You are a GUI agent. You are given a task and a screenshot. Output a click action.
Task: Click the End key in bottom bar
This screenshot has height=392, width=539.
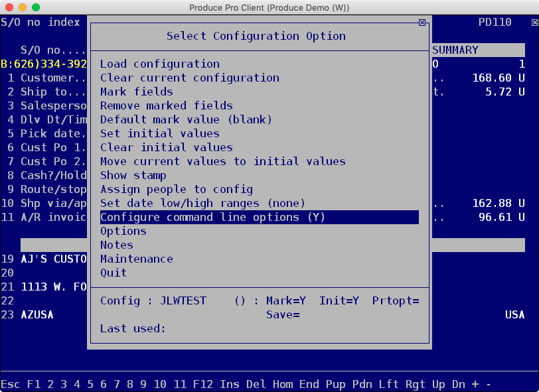pyautogui.click(x=309, y=384)
